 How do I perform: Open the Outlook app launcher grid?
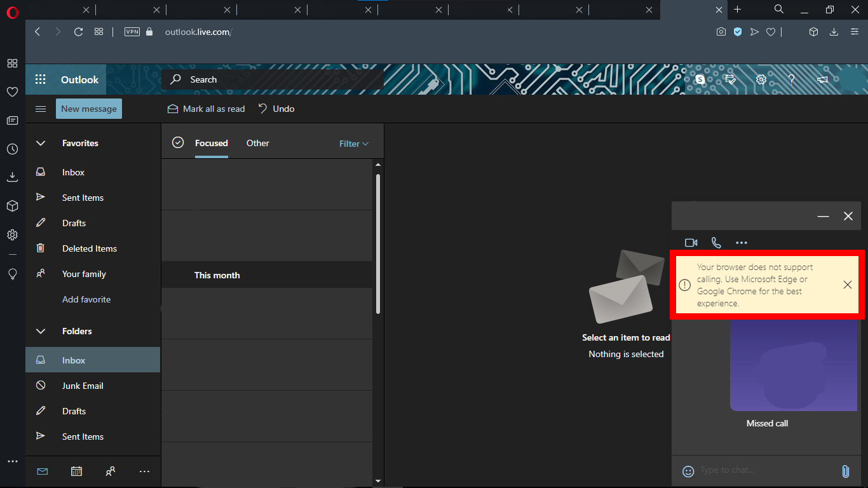[x=41, y=79]
